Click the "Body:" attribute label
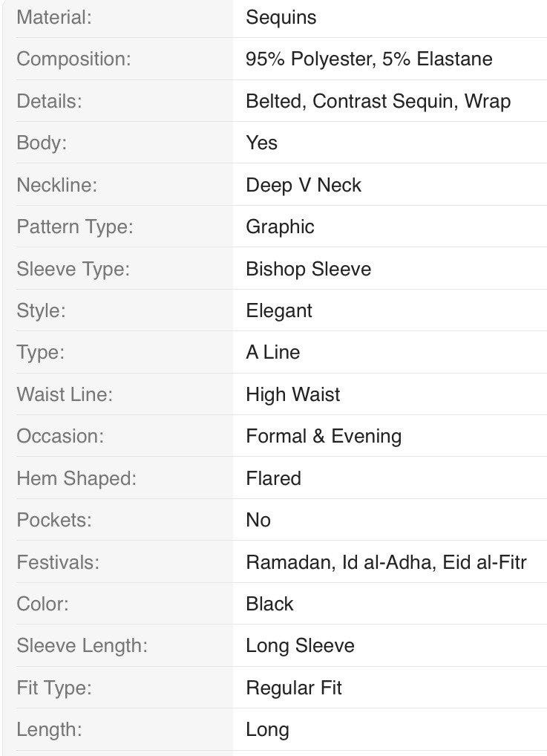This screenshot has height=756, width=547. pos(42,143)
